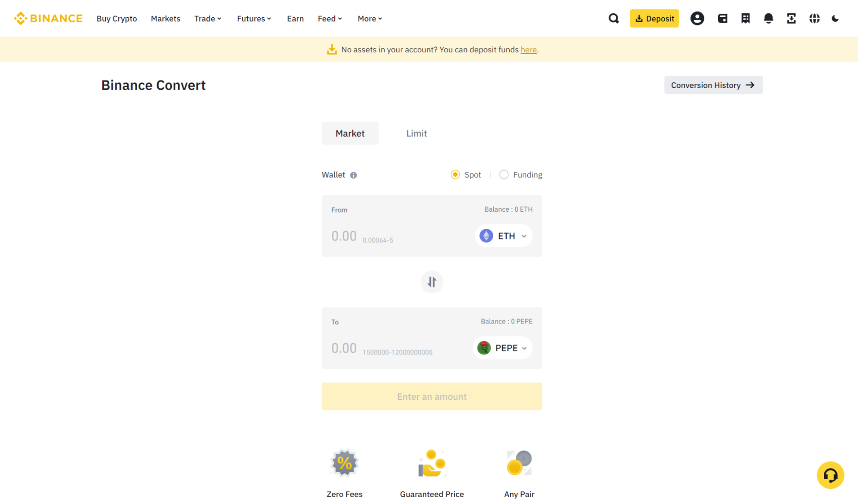
Task: Switch to the Limit tab
Action: point(416,134)
